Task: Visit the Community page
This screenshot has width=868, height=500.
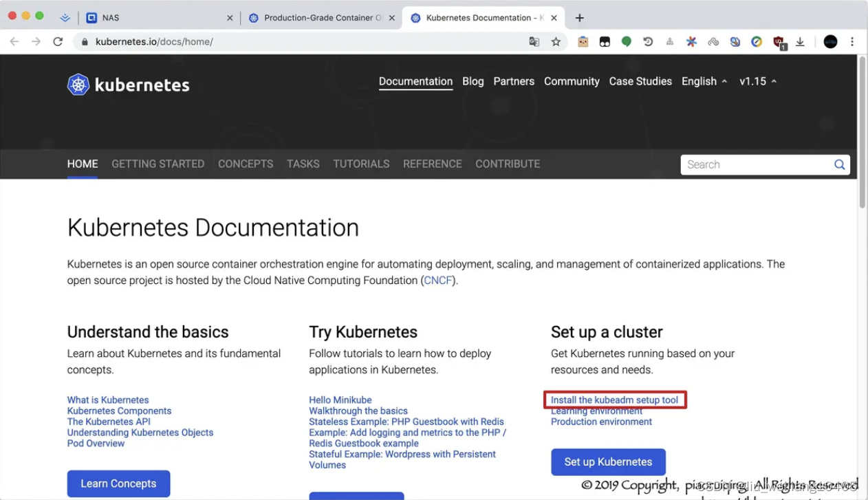Action: click(x=572, y=81)
